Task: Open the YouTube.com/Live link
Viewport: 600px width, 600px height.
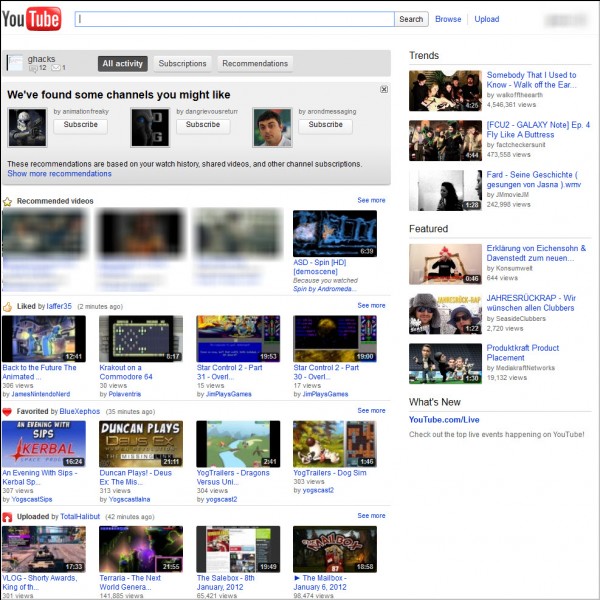Action: click(444, 420)
